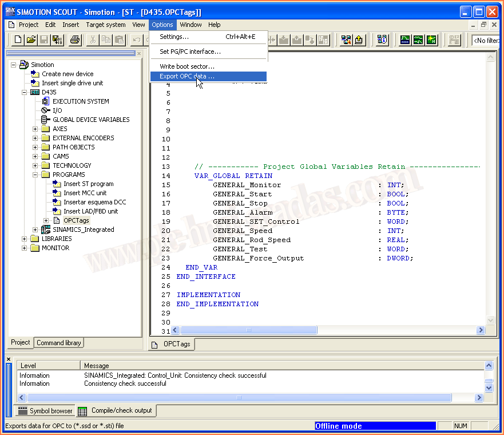Click the GLOBAL DEVICE VARIABLES database icon
This screenshot has width=504, height=435.
pos(46,120)
